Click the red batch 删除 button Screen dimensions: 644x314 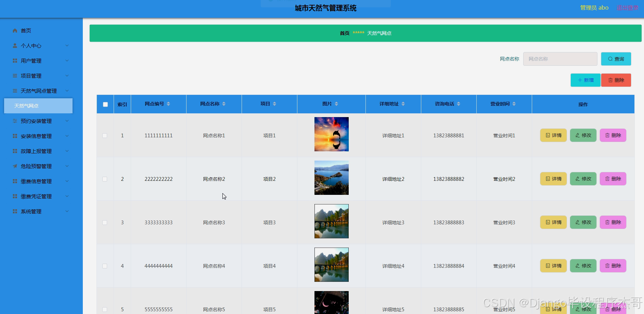pos(616,80)
